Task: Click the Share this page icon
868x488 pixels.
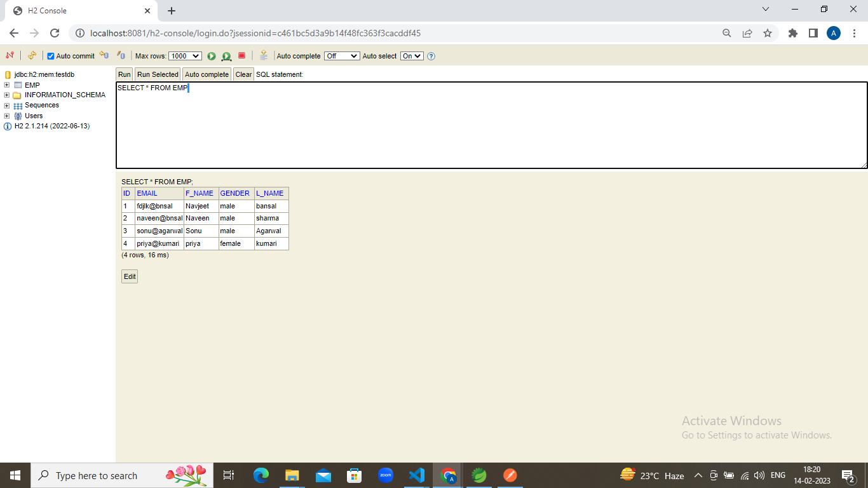Action: pyautogui.click(x=747, y=33)
